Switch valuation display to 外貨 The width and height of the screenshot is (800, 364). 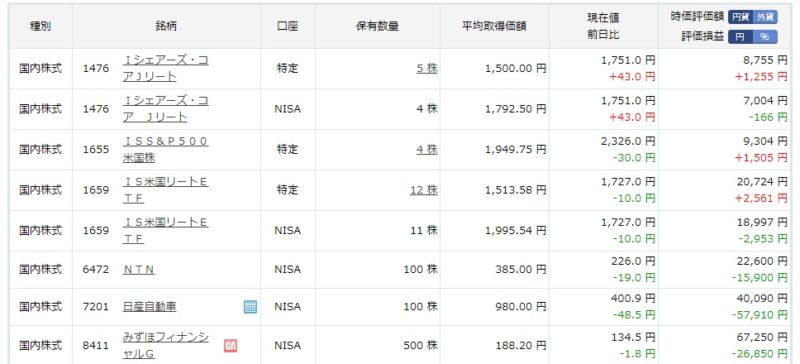click(x=765, y=17)
